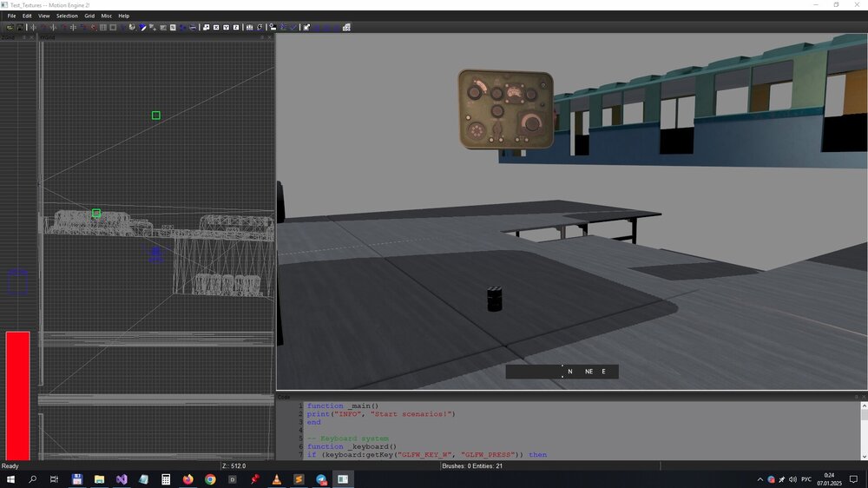Click the X axis toolbar button
Viewport: 868px width, 488px height.
click(216, 27)
